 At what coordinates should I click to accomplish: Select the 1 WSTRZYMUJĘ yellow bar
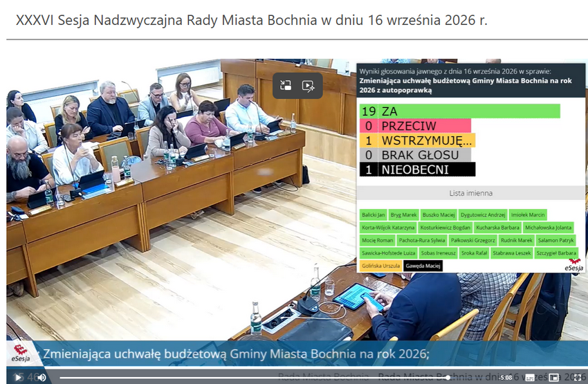417,140
